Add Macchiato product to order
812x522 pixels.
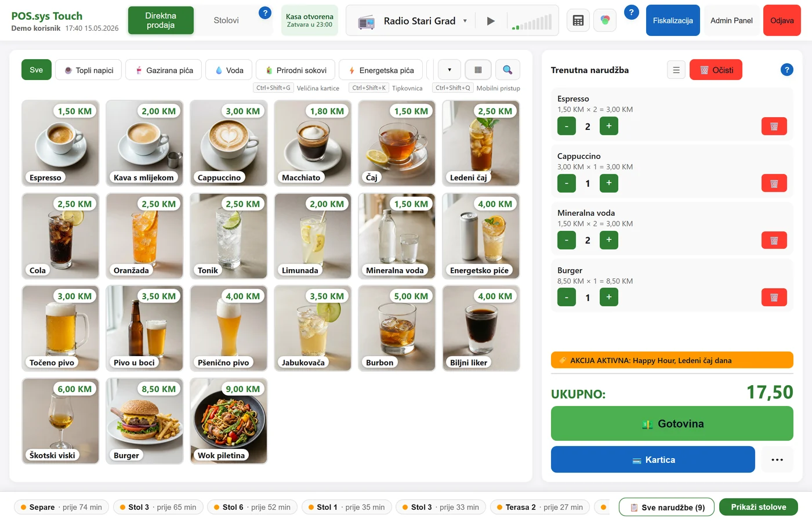pyautogui.click(x=313, y=143)
